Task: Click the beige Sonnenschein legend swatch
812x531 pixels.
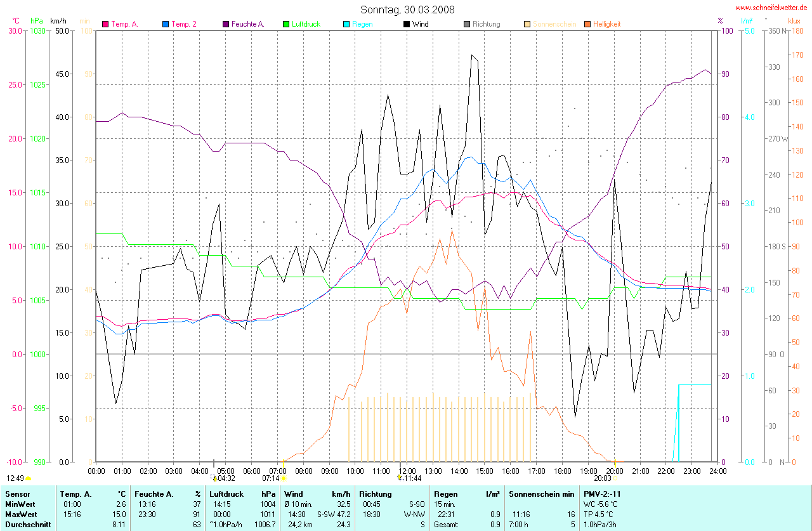Action: click(x=528, y=24)
